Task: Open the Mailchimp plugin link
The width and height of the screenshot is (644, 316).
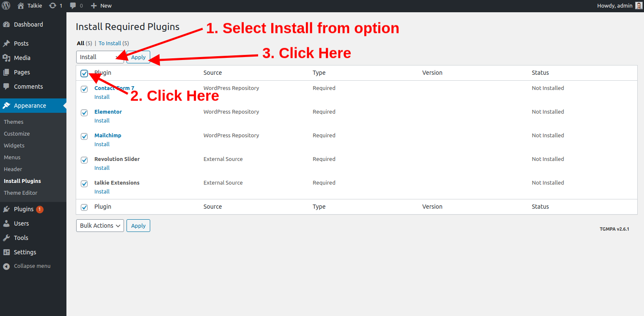Action: [108, 136]
